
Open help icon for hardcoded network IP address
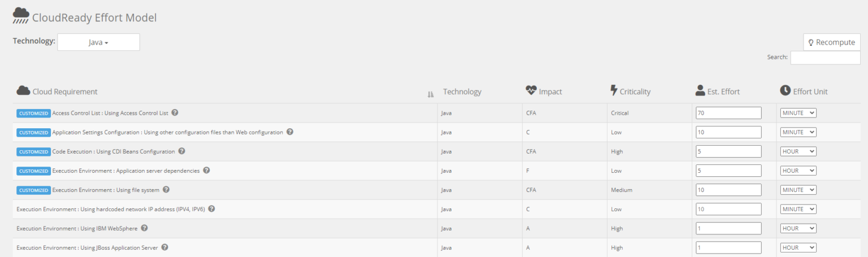[x=211, y=208]
